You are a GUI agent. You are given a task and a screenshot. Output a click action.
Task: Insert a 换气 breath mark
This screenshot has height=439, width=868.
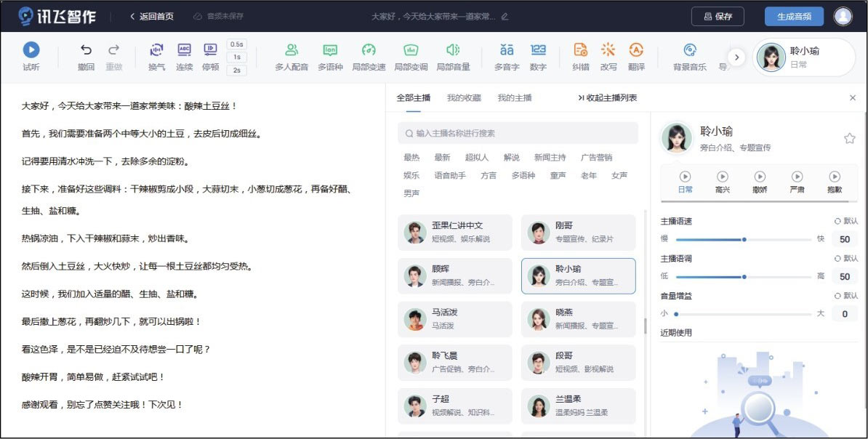pyautogui.click(x=156, y=50)
